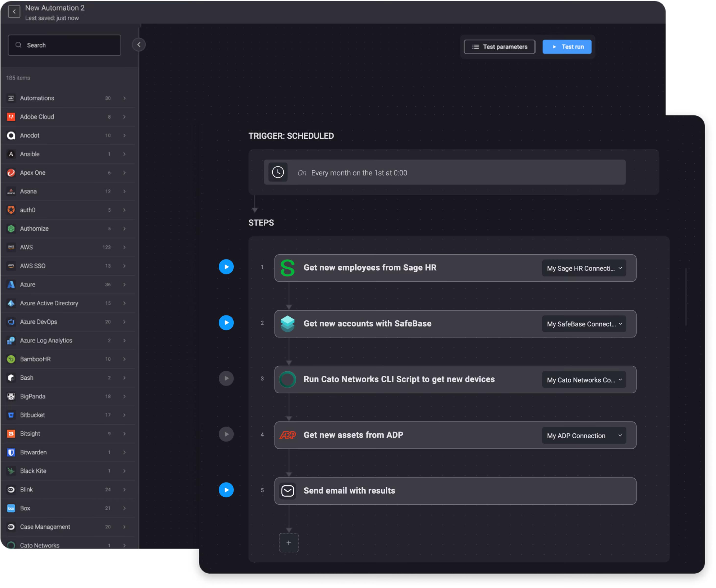
Task: Click the BambooHR icon in the sidebar
Action: (x=11, y=359)
